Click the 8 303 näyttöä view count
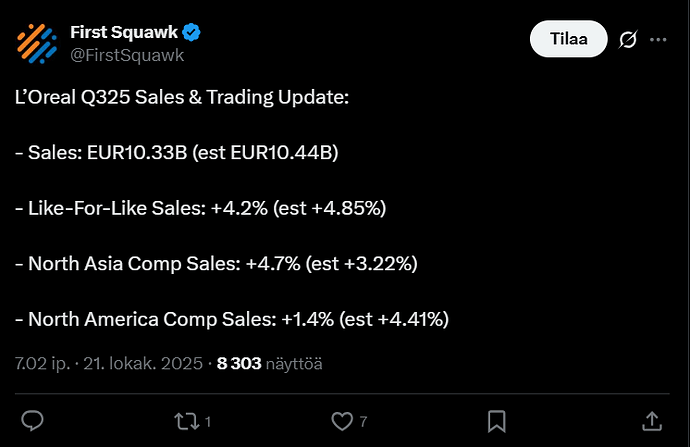This screenshot has width=690, height=447. 269,363
